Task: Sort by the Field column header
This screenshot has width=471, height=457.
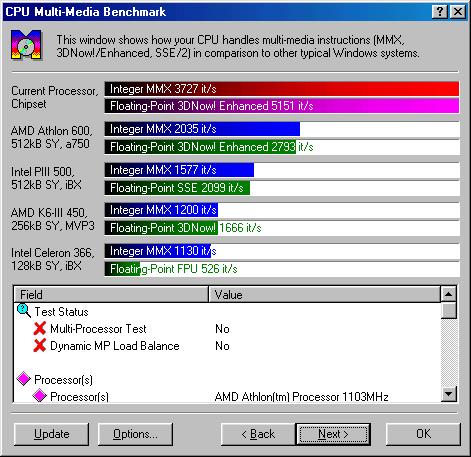Action: click(111, 294)
